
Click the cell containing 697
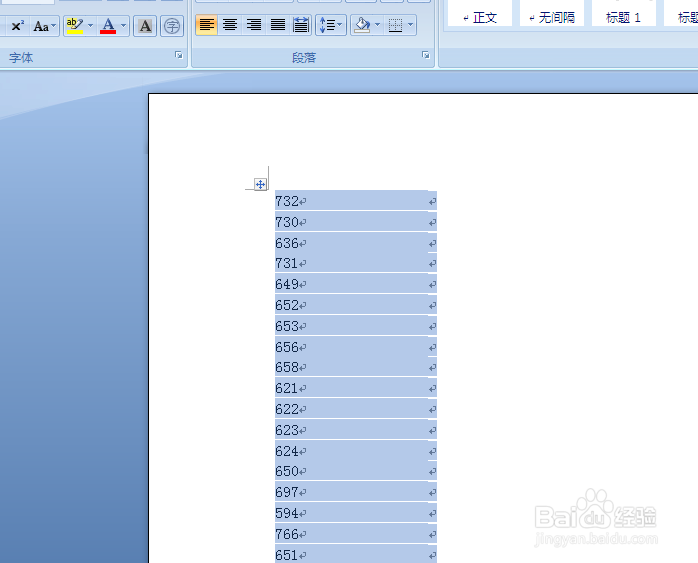pyautogui.click(x=352, y=491)
